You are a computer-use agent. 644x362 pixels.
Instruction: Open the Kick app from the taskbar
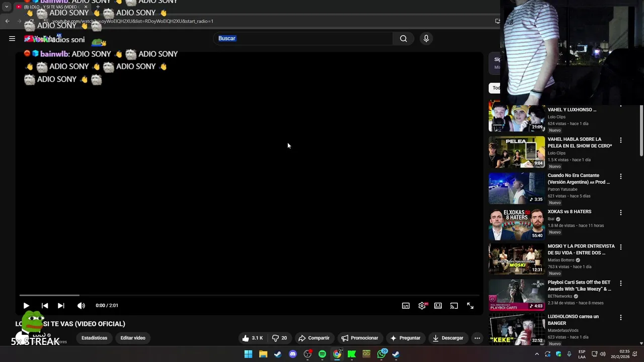352,354
